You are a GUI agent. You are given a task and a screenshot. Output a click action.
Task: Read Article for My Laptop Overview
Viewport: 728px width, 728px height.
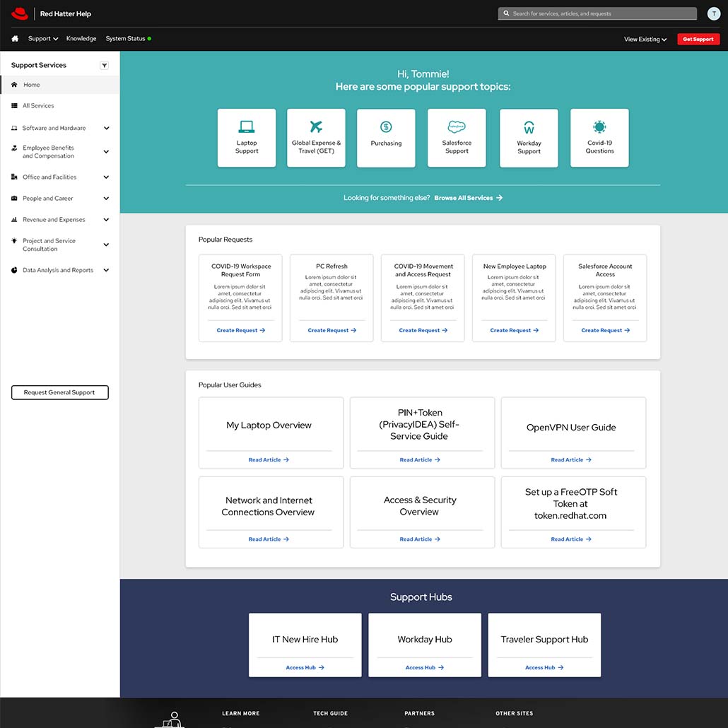click(269, 459)
